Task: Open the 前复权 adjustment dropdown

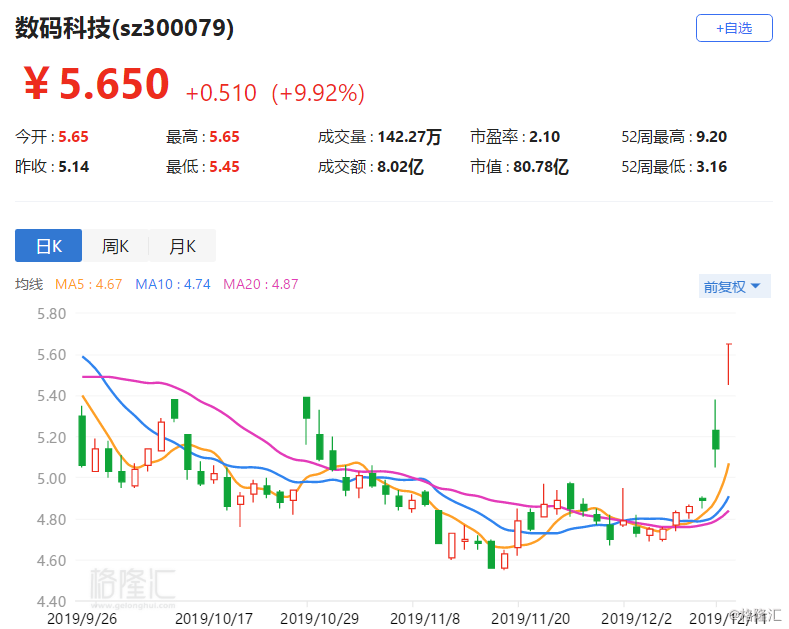Action: tap(734, 286)
